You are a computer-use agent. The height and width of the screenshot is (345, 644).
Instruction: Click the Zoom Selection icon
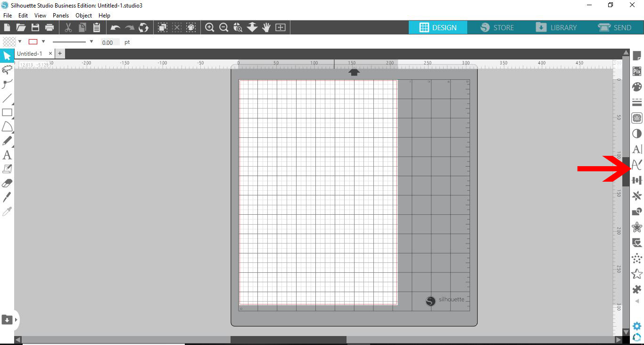coord(238,27)
